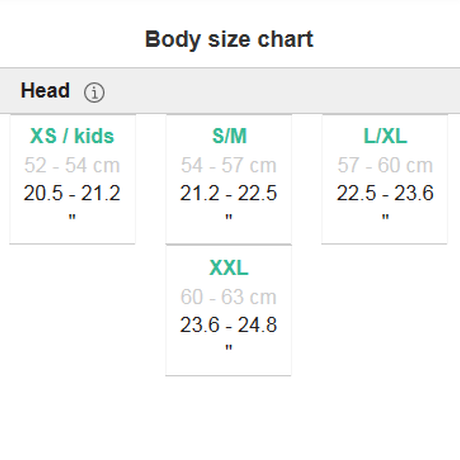Select the L/XL size card
Image resolution: width=460 pixels, height=460 pixels.
point(385,179)
